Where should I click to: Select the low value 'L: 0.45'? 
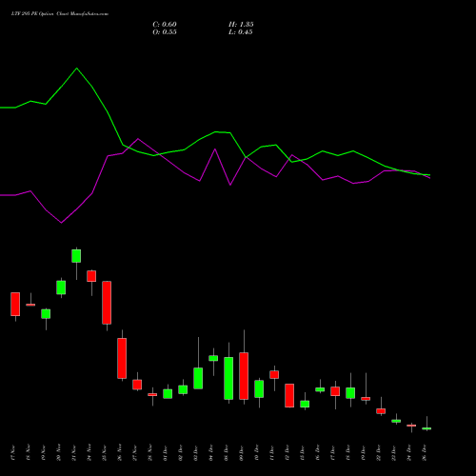click(x=241, y=32)
